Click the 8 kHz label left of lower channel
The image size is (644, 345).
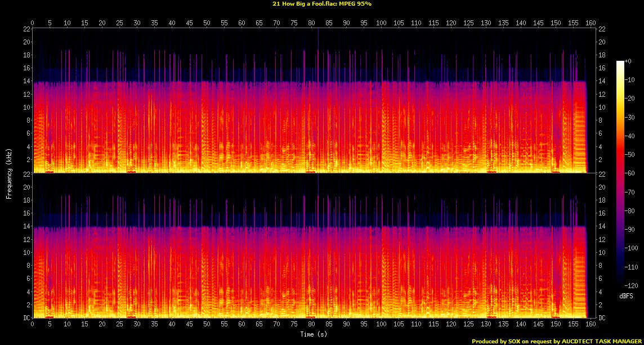pos(27,266)
